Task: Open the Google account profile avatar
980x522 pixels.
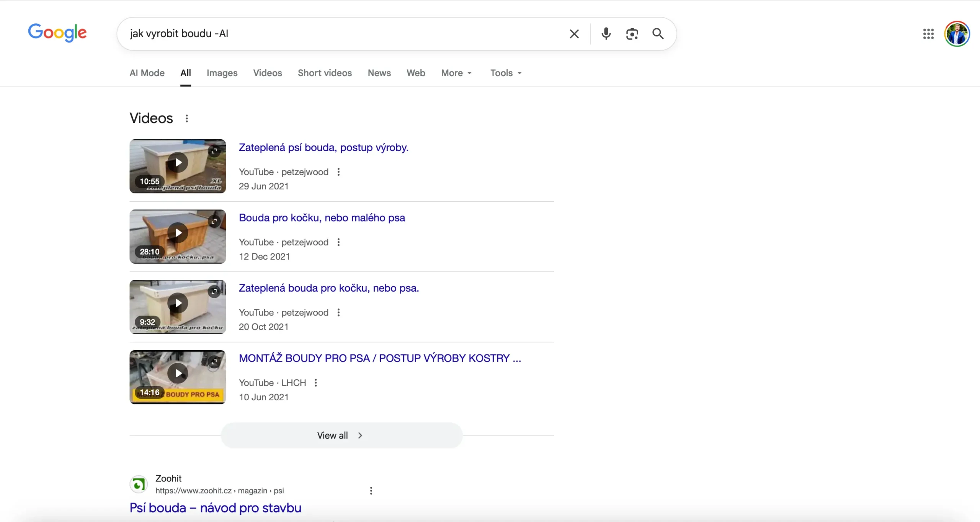Action: pos(957,34)
